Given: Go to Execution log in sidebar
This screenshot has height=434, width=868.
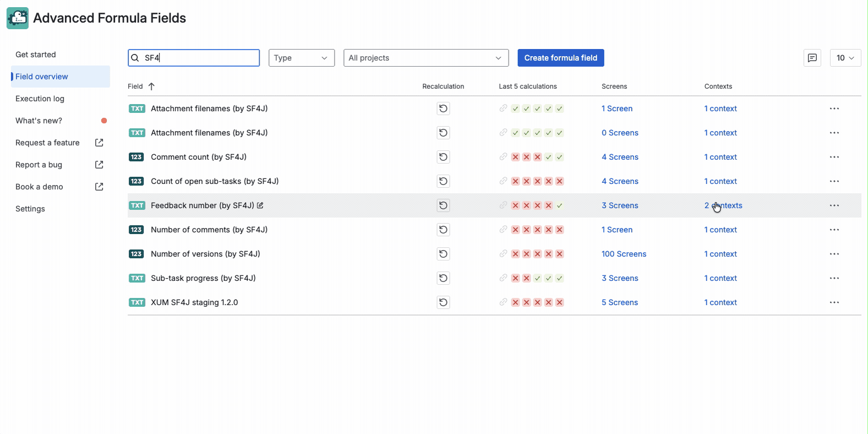Looking at the screenshot, I should click(40, 99).
